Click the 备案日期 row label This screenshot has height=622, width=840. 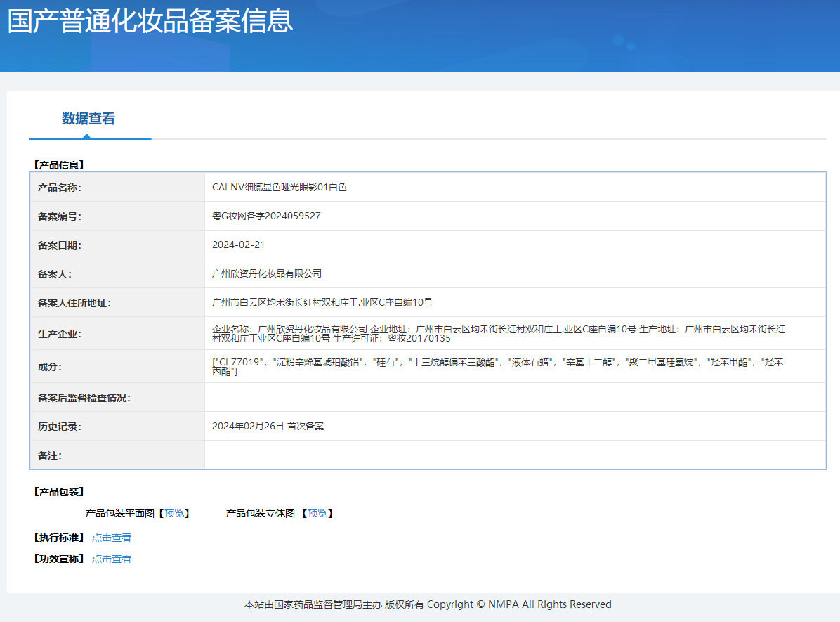[x=60, y=245]
